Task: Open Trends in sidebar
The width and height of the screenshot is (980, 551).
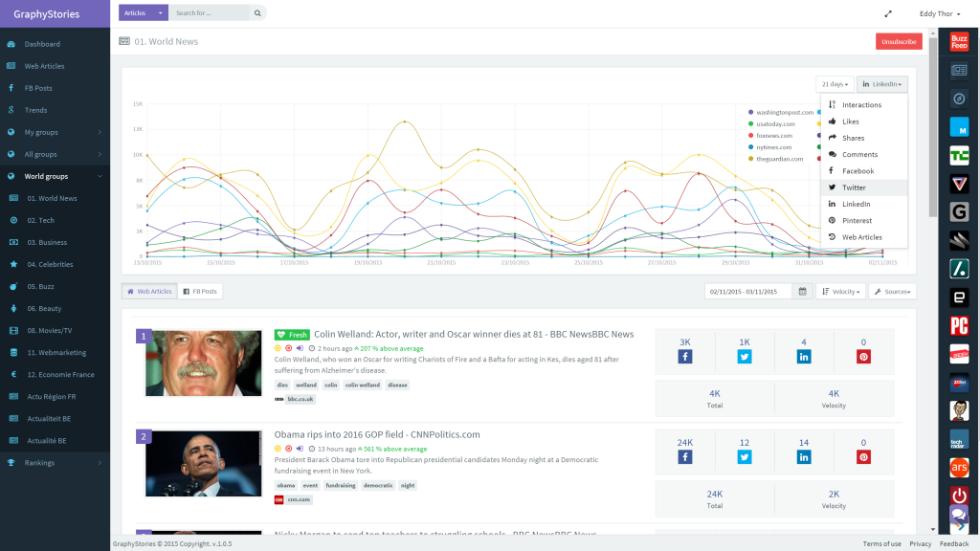Action: point(55,111)
